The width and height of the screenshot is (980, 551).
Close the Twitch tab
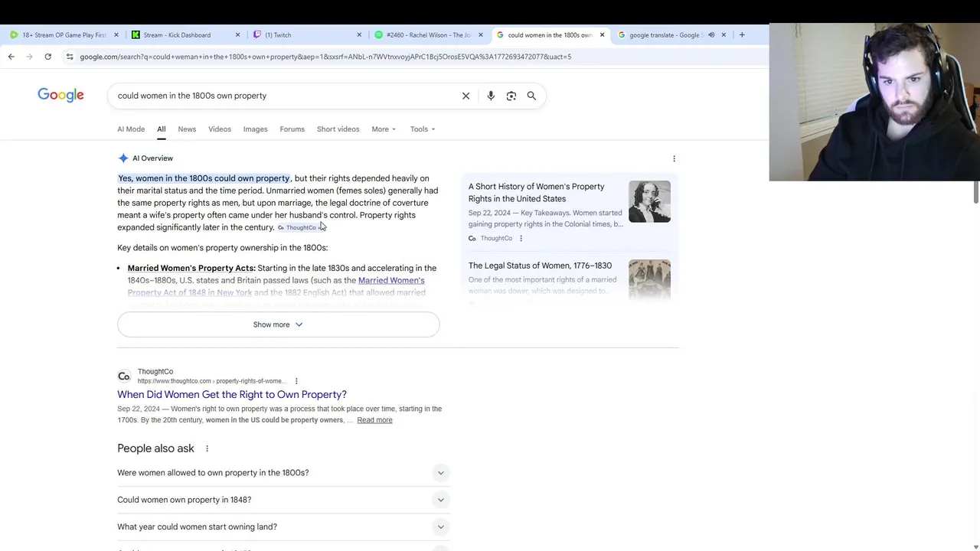pyautogui.click(x=359, y=34)
